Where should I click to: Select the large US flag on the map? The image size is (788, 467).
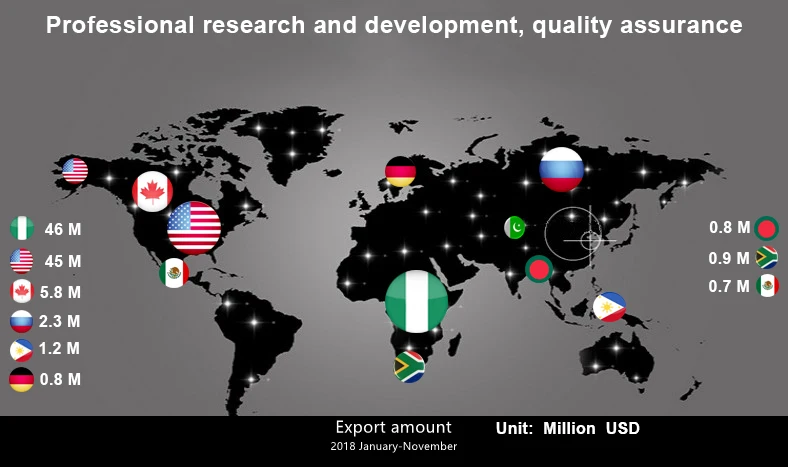tap(194, 228)
